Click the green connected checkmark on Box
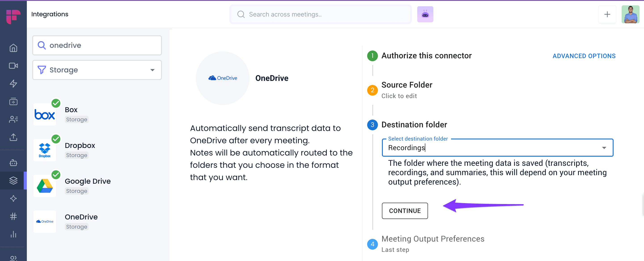The image size is (644, 261). click(x=56, y=103)
